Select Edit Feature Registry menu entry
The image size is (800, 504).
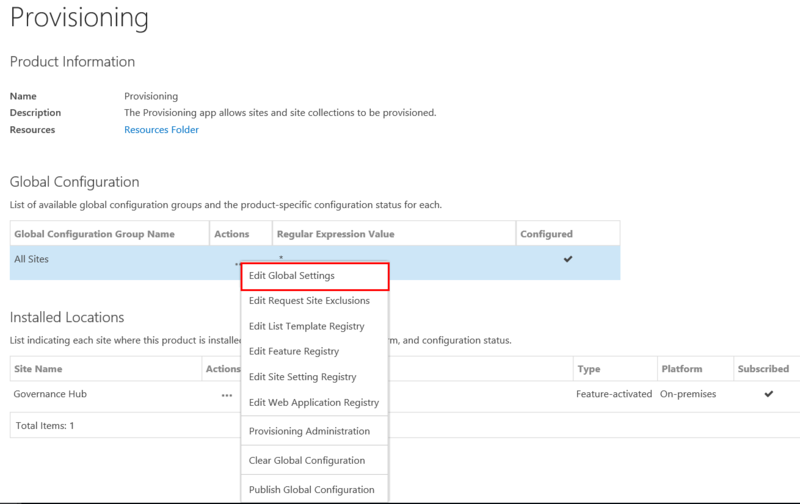(294, 351)
